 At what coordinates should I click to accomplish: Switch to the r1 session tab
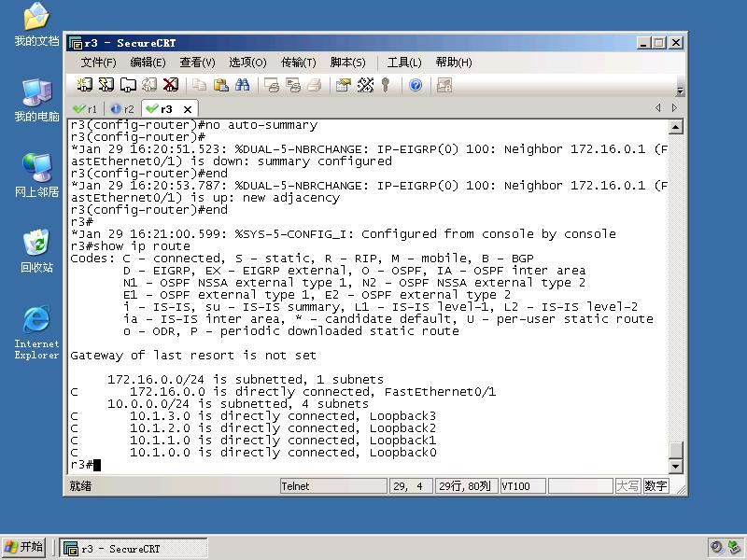[85, 109]
